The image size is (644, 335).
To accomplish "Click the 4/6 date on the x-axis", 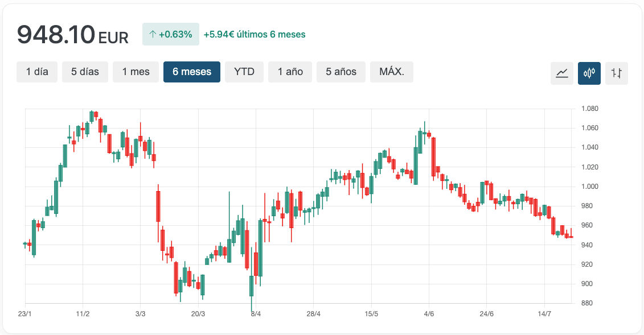I will pos(429,314).
